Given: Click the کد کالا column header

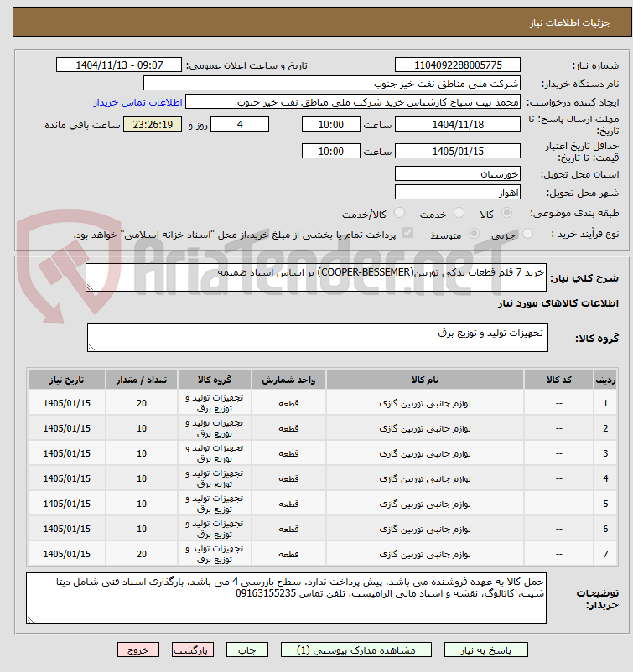Looking at the screenshot, I should tap(558, 380).
